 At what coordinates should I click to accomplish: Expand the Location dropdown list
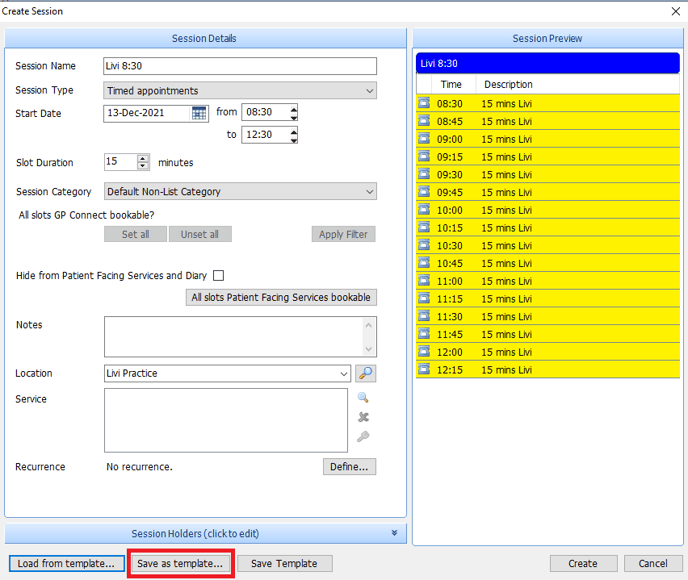(x=343, y=374)
